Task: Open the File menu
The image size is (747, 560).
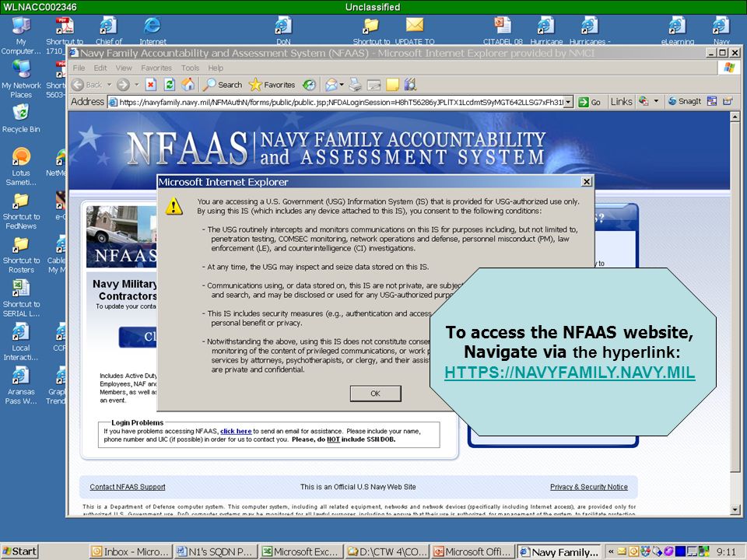Action: 79,68
